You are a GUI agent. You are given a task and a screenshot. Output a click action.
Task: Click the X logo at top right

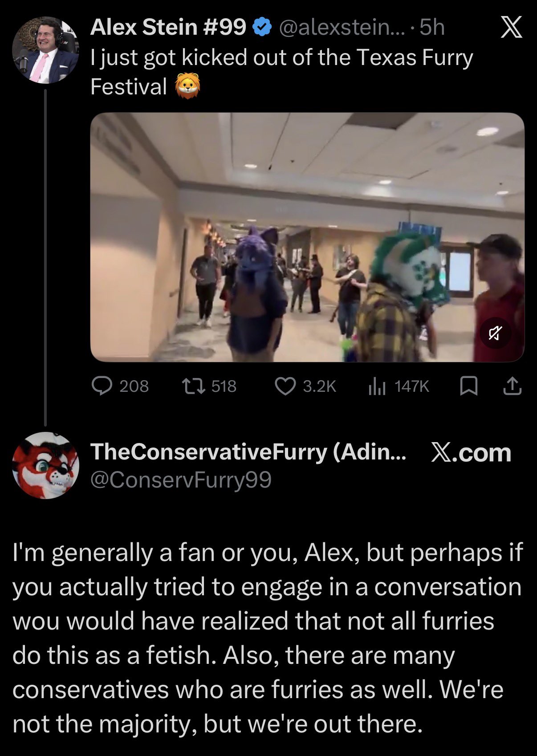coord(511,29)
